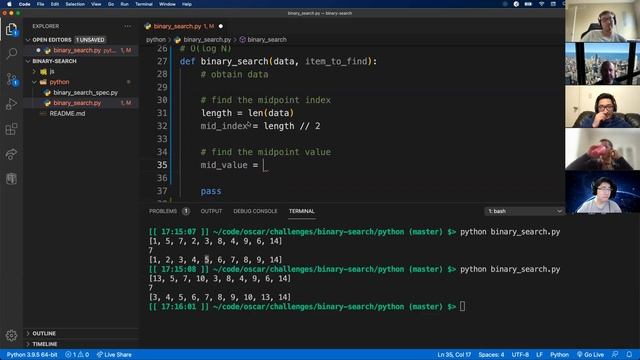Click the 'pass' statement on line 37
This screenshot has width=640, height=360.
click(x=211, y=191)
